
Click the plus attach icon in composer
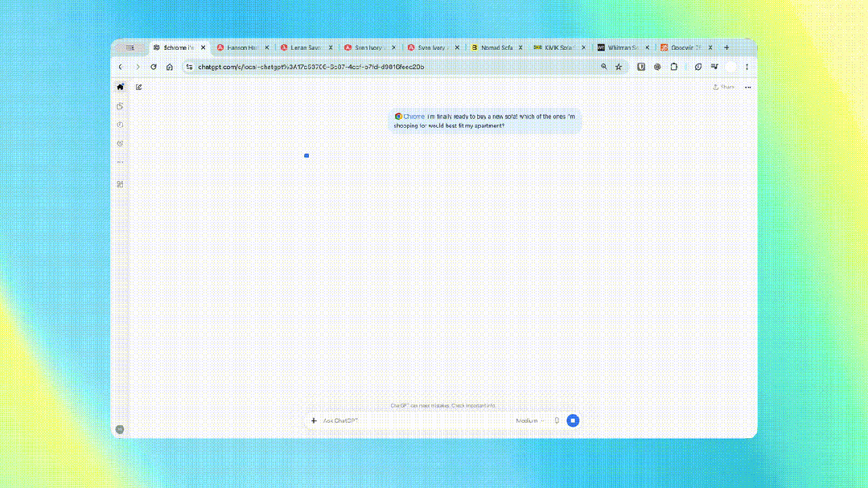click(314, 420)
